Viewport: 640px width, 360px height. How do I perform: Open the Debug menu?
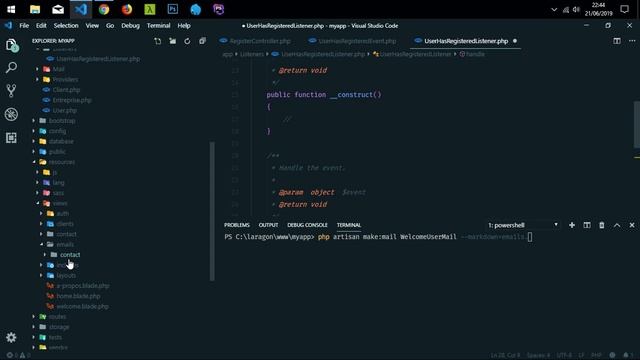tap(130, 25)
